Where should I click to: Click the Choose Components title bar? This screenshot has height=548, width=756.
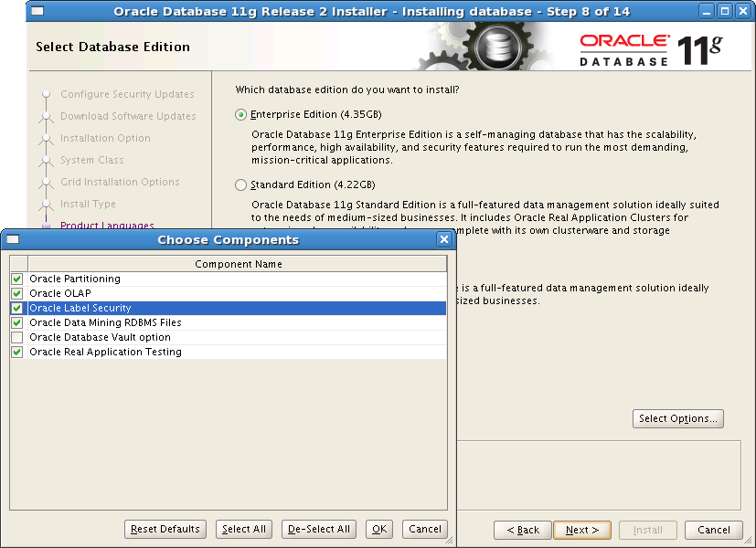[228, 240]
